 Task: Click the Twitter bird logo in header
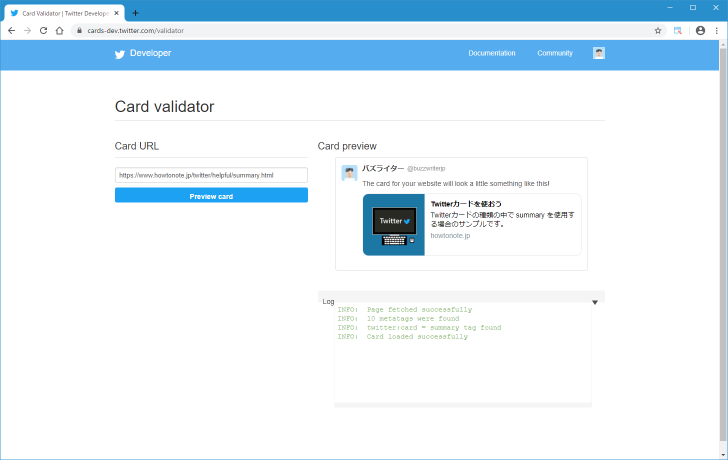120,54
